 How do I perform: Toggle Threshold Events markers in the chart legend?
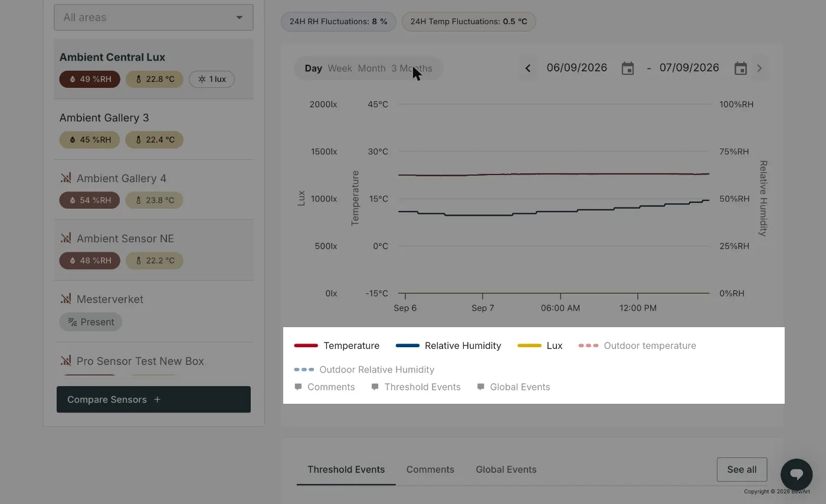coord(416,387)
